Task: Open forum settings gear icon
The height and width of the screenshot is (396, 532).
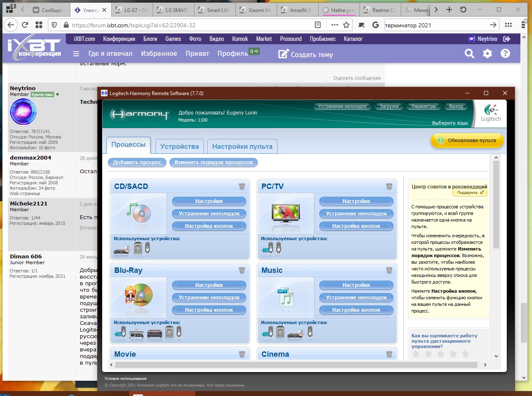Action: [487, 54]
